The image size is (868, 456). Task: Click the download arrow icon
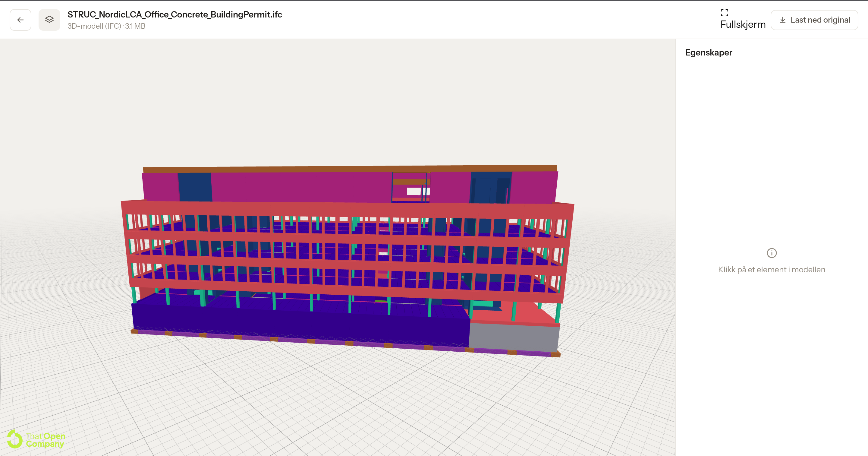(783, 20)
